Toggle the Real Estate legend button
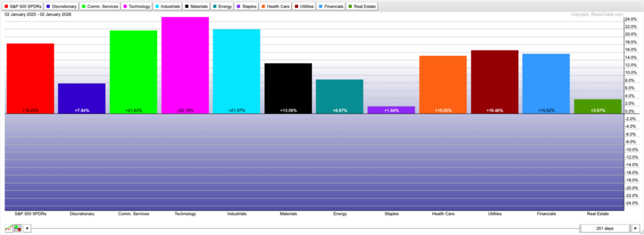Screen dimensions: 644x235 tap(362, 6)
